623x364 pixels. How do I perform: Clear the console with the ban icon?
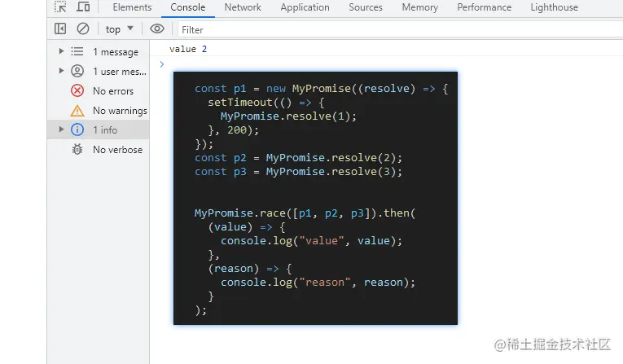[83, 29]
